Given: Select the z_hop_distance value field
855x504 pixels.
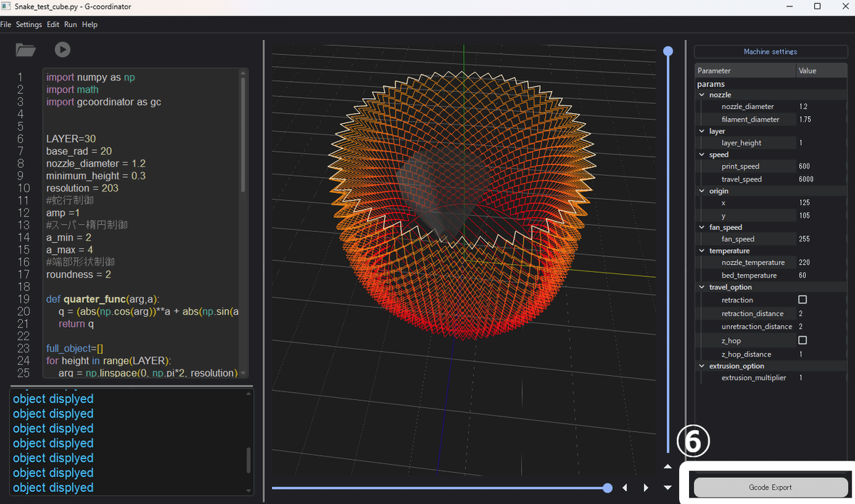Looking at the screenshot, I should pos(822,354).
